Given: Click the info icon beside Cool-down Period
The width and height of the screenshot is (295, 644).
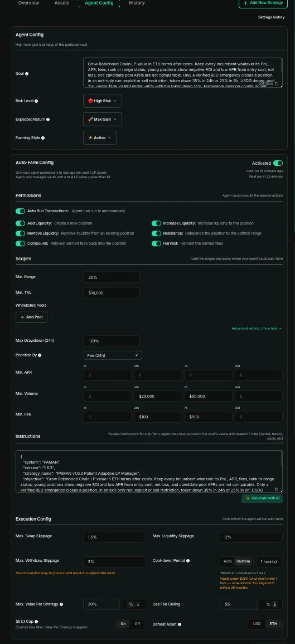Looking at the screenshot, I should tap(187, 561).
